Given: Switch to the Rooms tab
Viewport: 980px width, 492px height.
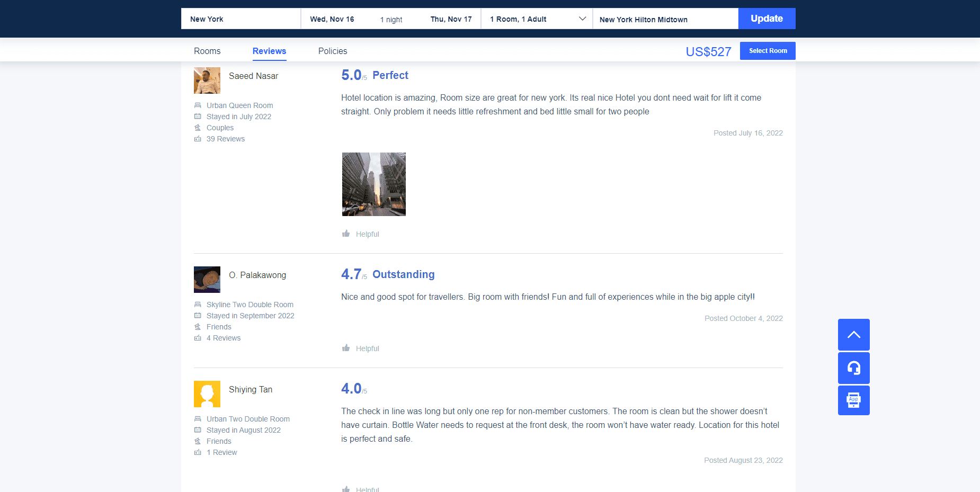Looking at the screenshot, I should [x=207, y=51].
